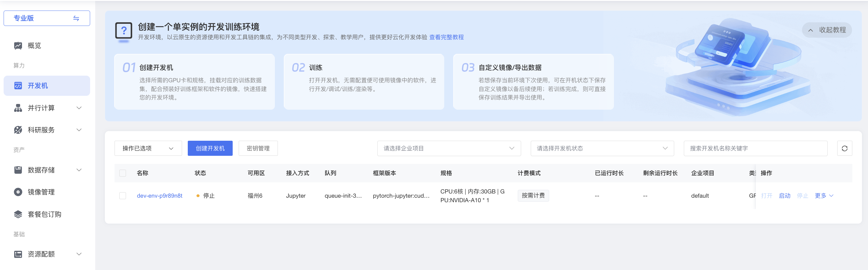Screen dimensions: 868x270
Task: Go to 概览 in sidebar
Action: point(47,46)
